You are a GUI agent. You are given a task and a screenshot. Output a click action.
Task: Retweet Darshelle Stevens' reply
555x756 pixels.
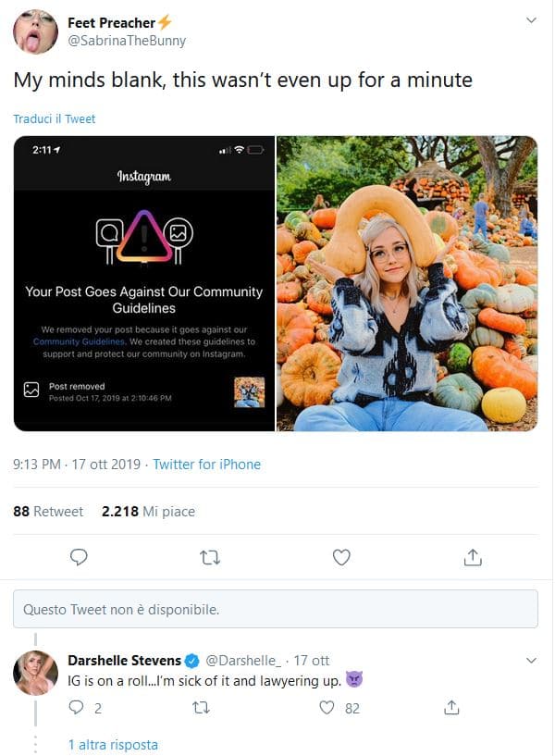click(x=200, y=707)
